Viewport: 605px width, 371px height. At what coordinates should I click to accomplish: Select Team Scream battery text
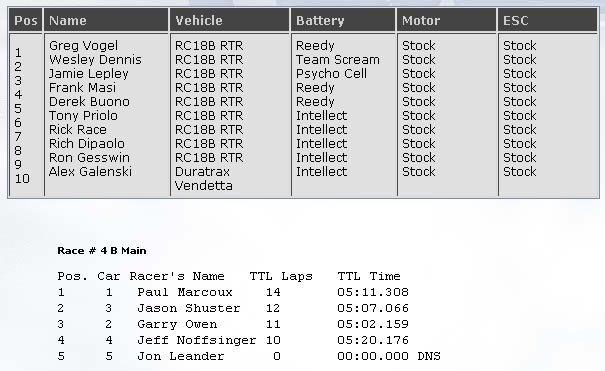pos(338,60)
